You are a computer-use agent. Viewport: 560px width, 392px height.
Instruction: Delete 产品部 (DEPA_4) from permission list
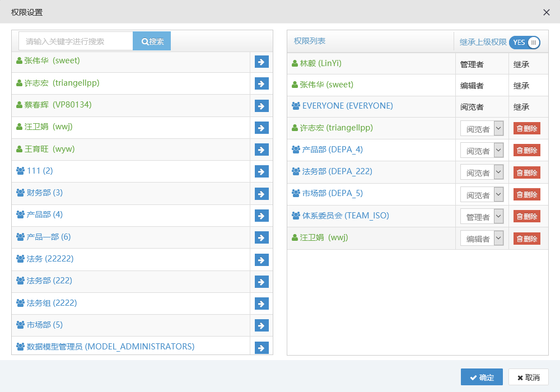(526, 151)
